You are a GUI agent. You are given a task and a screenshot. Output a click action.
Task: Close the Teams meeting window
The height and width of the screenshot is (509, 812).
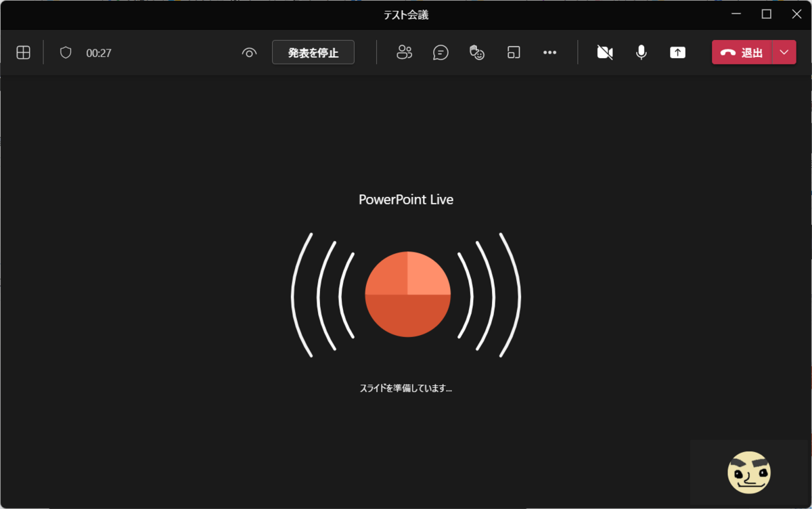[797, 14]
